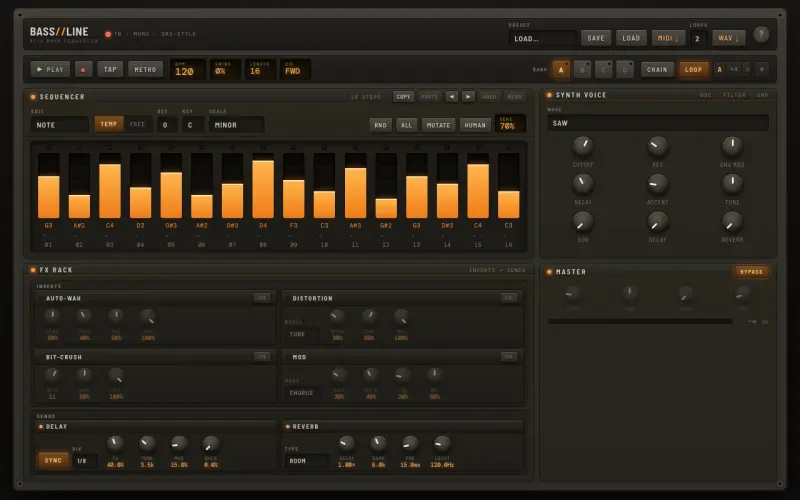The image size is (800, 500).
Task: Click the plus icon to add chain slot
Action: click(x=762, y=69)
